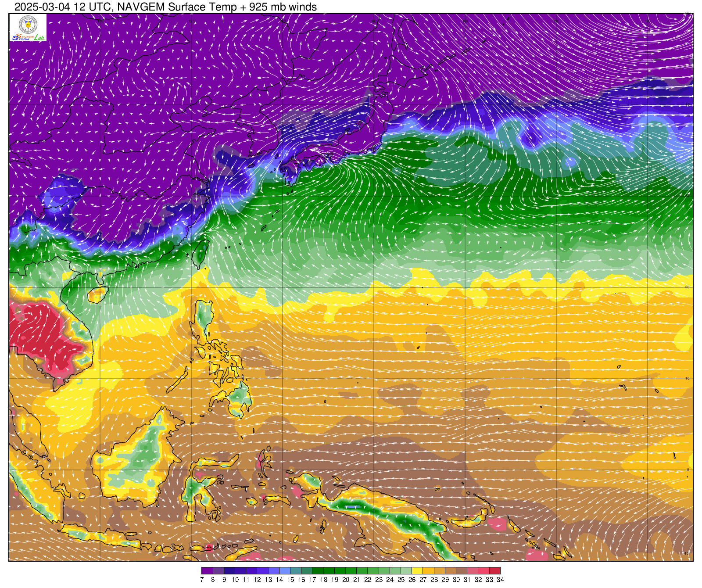Choose the green swatch between 22 and 23

coord(373,570)
